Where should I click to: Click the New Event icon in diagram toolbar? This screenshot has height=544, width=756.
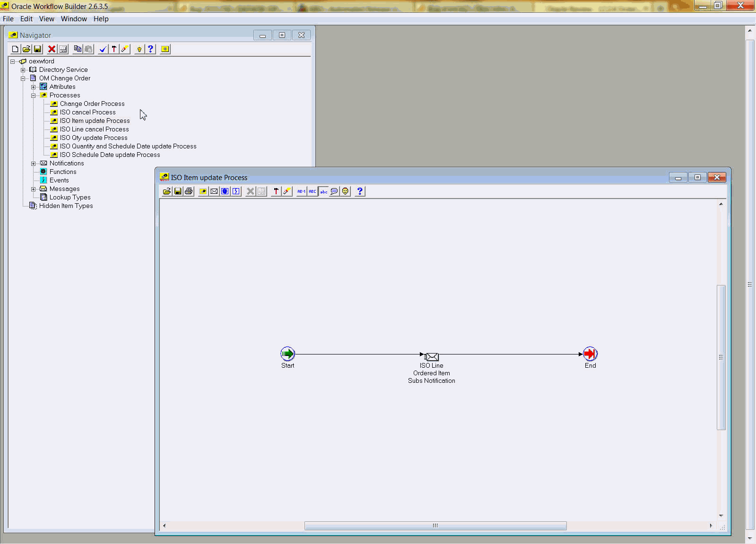tap(236, 191)
